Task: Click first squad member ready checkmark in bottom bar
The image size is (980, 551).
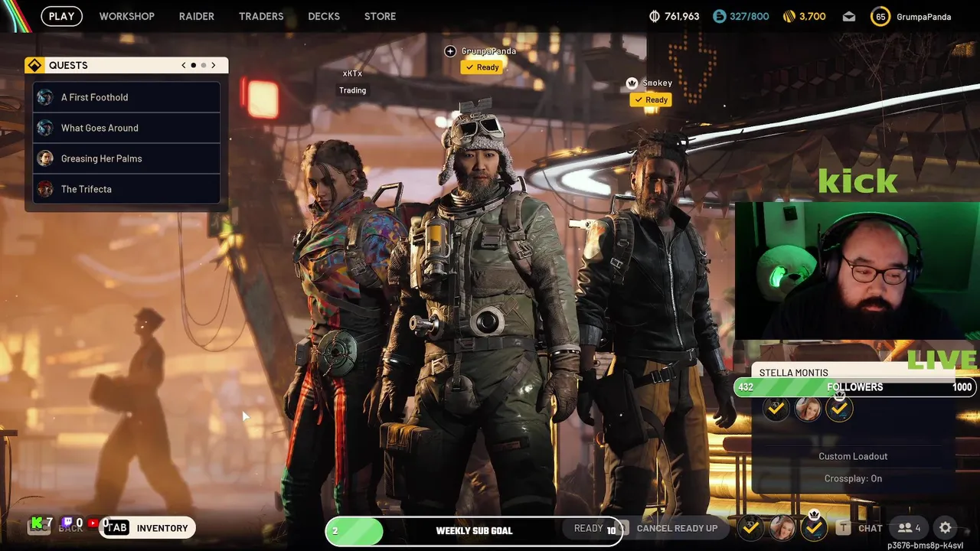Action: tap(751, 527)
